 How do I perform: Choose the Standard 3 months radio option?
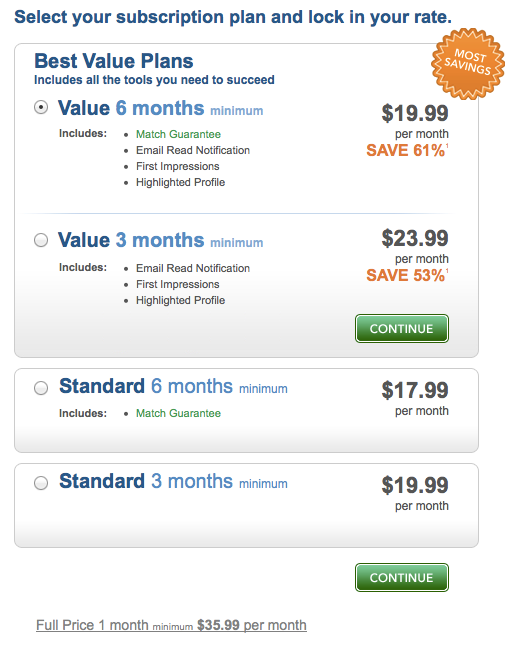[x=41, y=483]
